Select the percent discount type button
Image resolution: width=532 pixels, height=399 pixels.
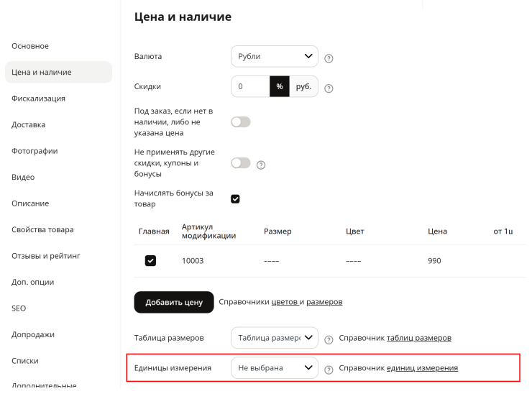[x=279, y=86]
